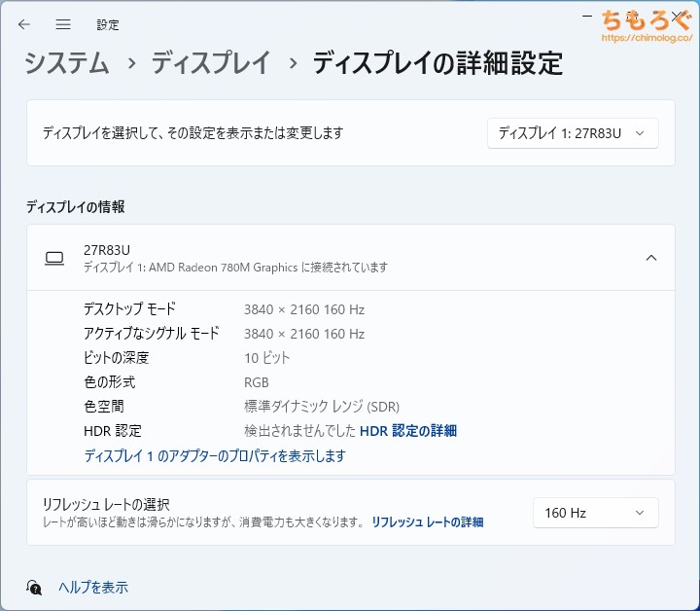The width and height of the screenshot is (700, 611).
Task: Click the chevron arrow in display selector
Action: pos(640,133)
